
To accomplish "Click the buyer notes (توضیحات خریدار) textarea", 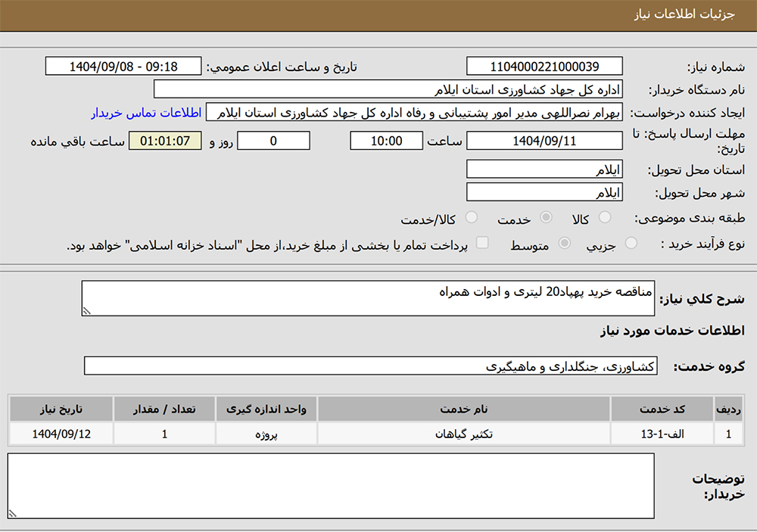I will (x=331, y=486).
